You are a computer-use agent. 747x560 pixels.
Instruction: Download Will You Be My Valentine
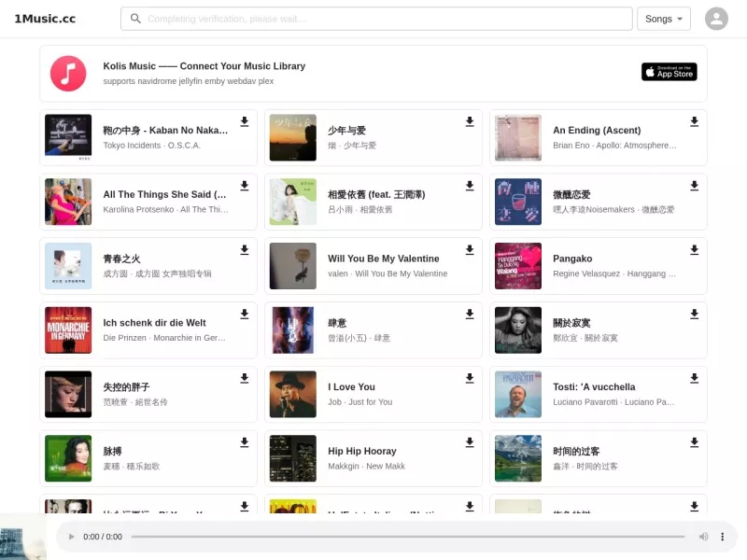[470, 250]
